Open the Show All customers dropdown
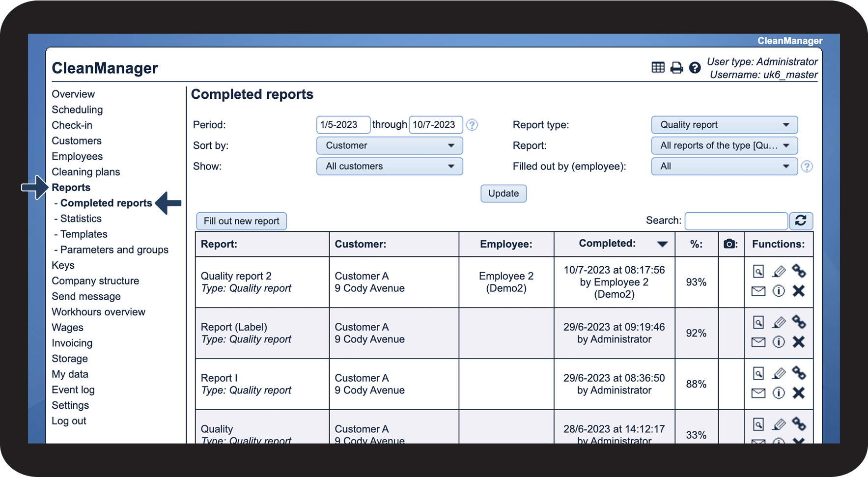This screenshot has height=477, width=868. tap(390, 166)
